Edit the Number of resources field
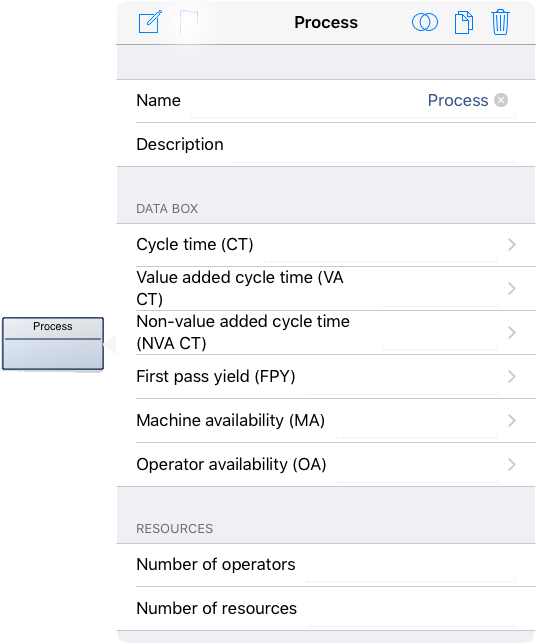Image resolution: width=536 pixels, height=644 pixels. [412, 609]
